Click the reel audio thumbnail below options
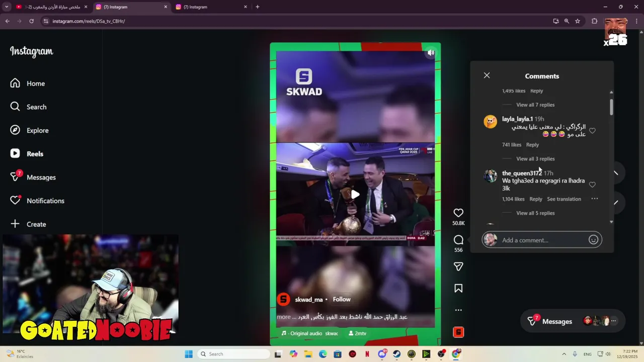Image resolution: width=644 pixels, height=362 pixels. (x=458, y=332)
